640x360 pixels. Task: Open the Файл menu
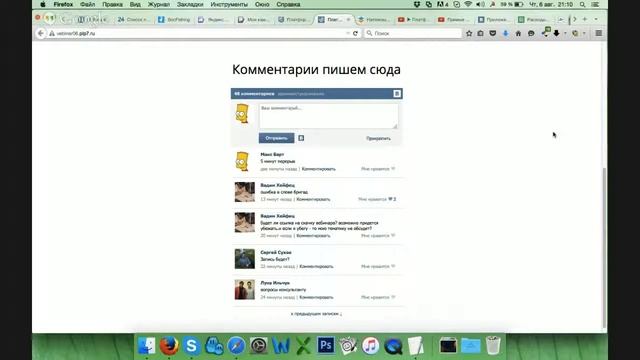(x=87, y=4)
